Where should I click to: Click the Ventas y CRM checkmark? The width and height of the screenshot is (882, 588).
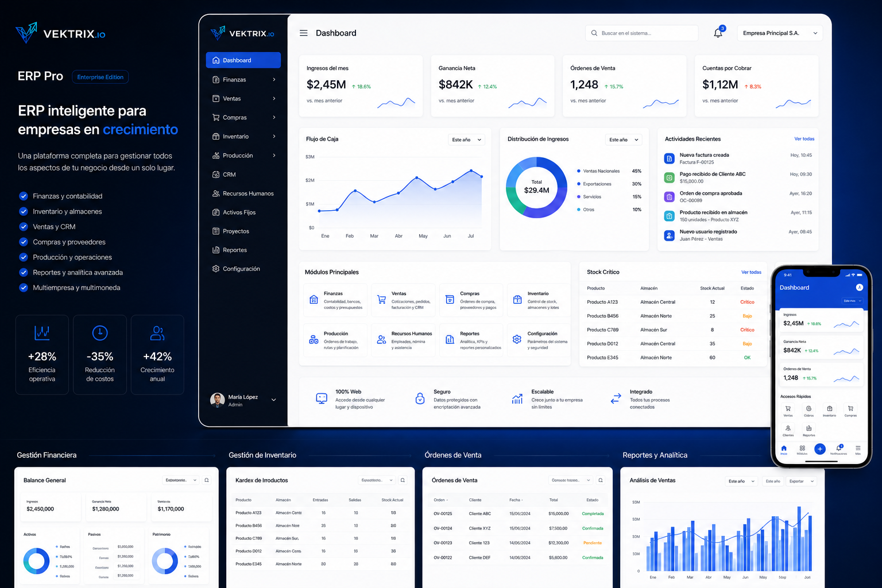(24, 226)
